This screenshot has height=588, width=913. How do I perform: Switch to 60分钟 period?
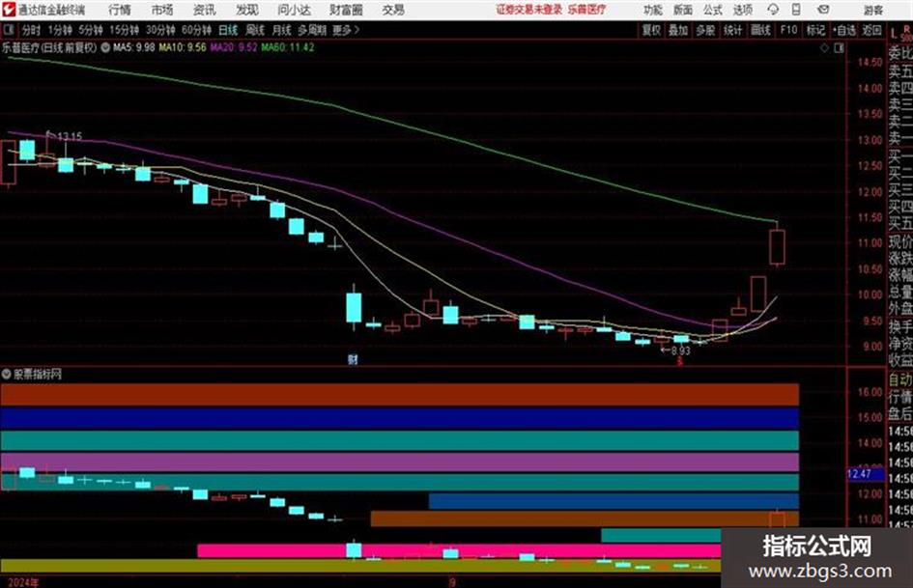click(196, 30)
